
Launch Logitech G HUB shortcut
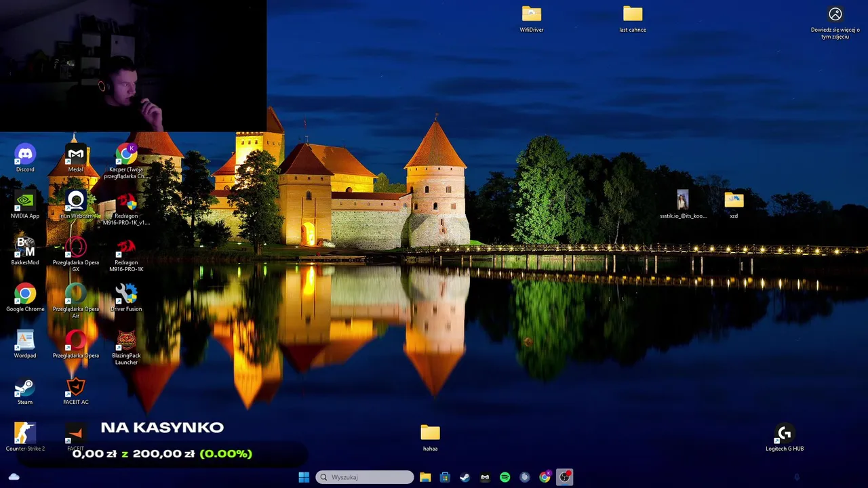(785, 437)
